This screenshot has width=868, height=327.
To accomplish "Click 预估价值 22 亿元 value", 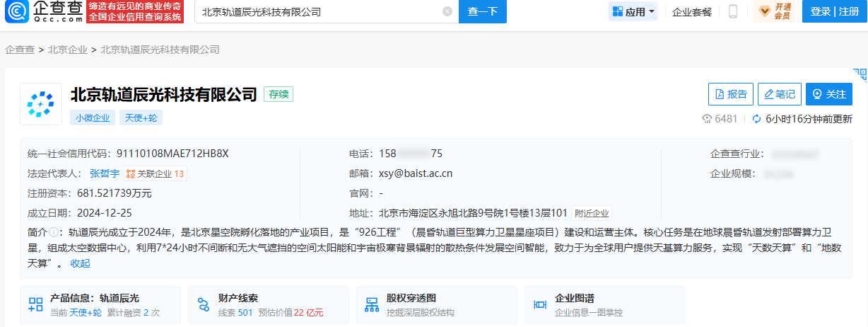I will 291,312.
